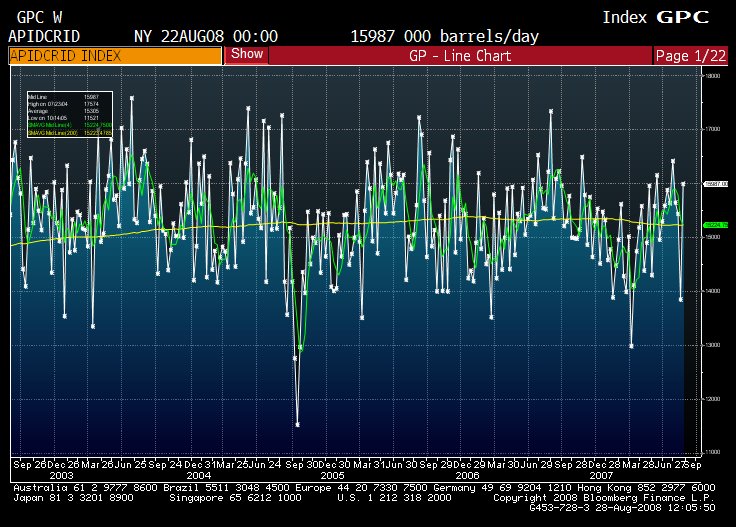Click the Jun 25 date axis label

(130, 465)
